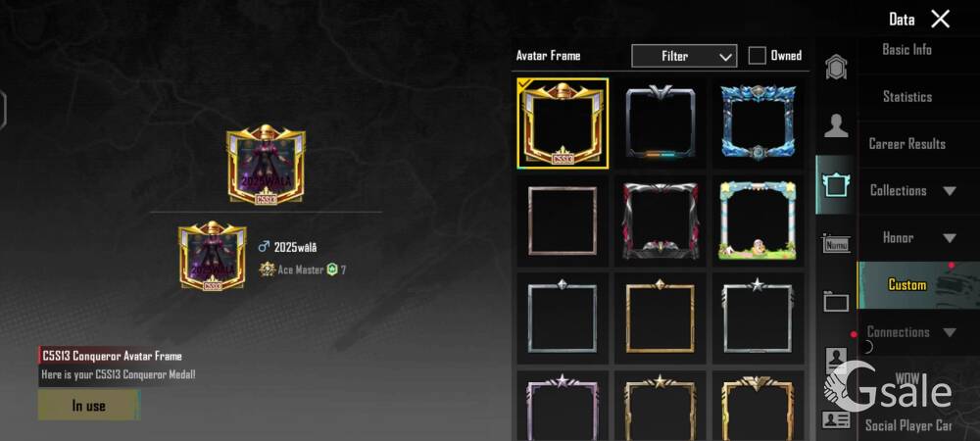The width and height of the screenshot is (980, 441).
Task: Select the avatar frame category icon
Action: pos(836,185)
